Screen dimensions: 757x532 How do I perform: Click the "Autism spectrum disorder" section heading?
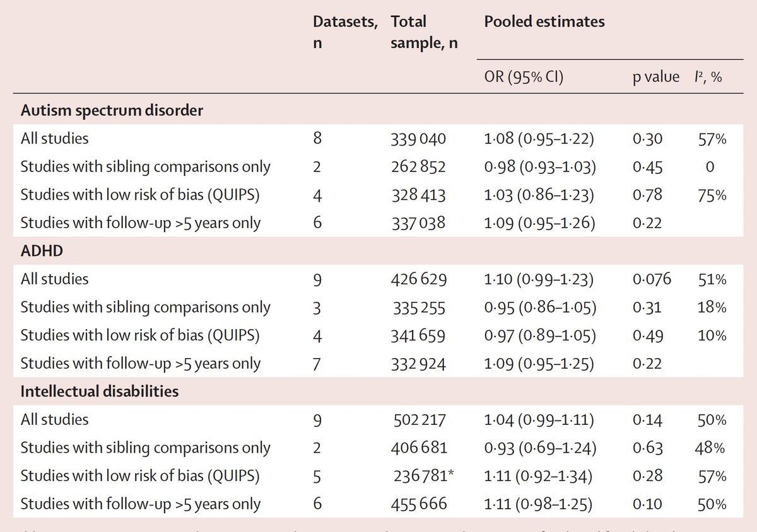(112, 110)
